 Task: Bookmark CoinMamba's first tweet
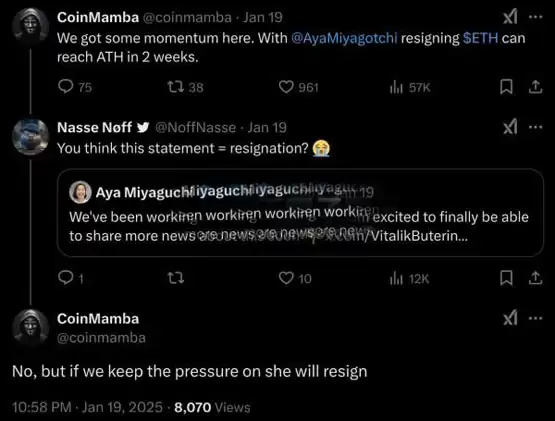click(x=507, y=87)
